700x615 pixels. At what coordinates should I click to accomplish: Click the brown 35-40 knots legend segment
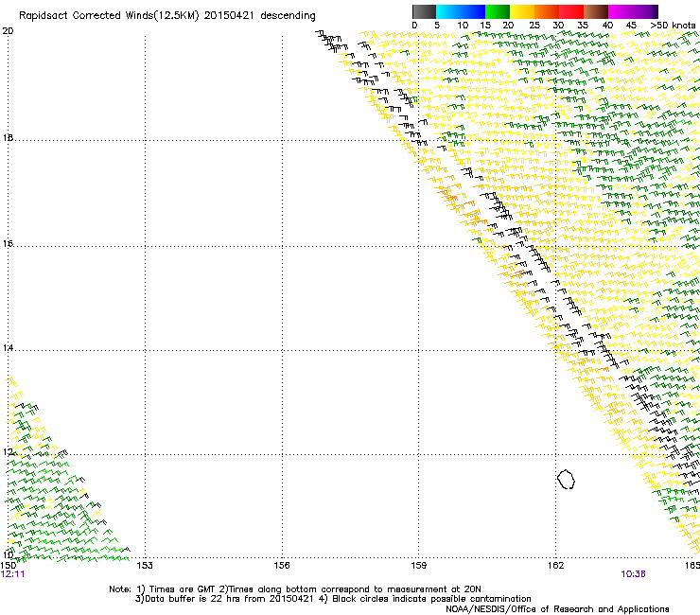(596, 11)
